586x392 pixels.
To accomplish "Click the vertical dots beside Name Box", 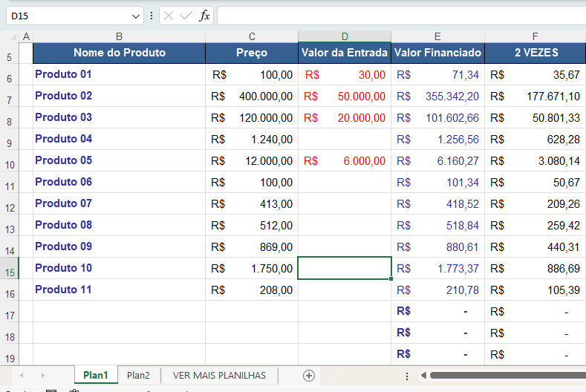I will (x=152, y=16).
